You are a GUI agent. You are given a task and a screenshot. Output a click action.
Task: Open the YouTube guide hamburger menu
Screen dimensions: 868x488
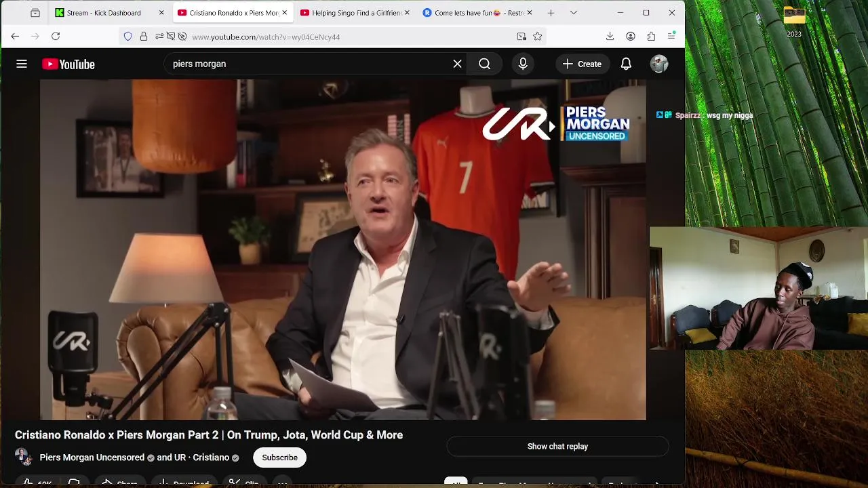22,64
